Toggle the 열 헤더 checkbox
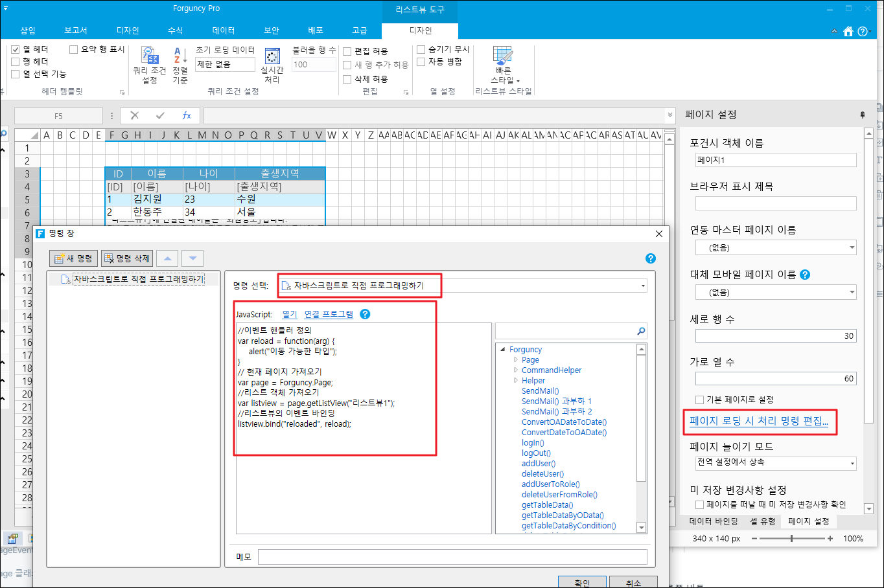 [16, 49]
